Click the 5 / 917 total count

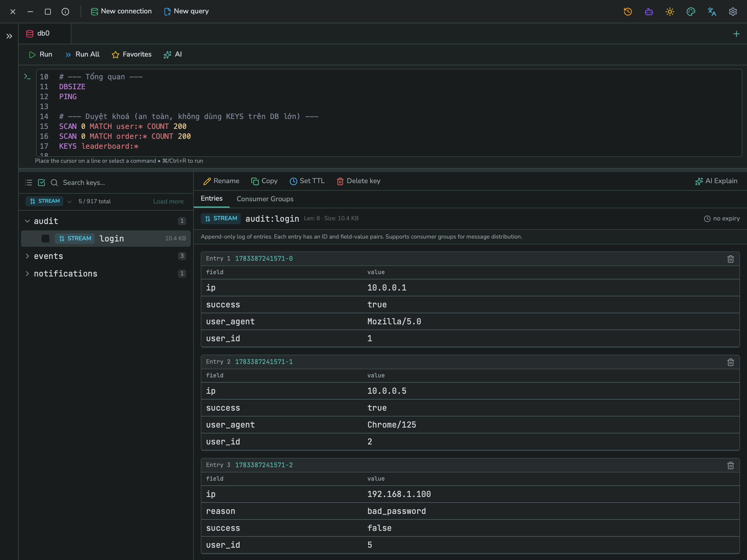click(95, 201)
